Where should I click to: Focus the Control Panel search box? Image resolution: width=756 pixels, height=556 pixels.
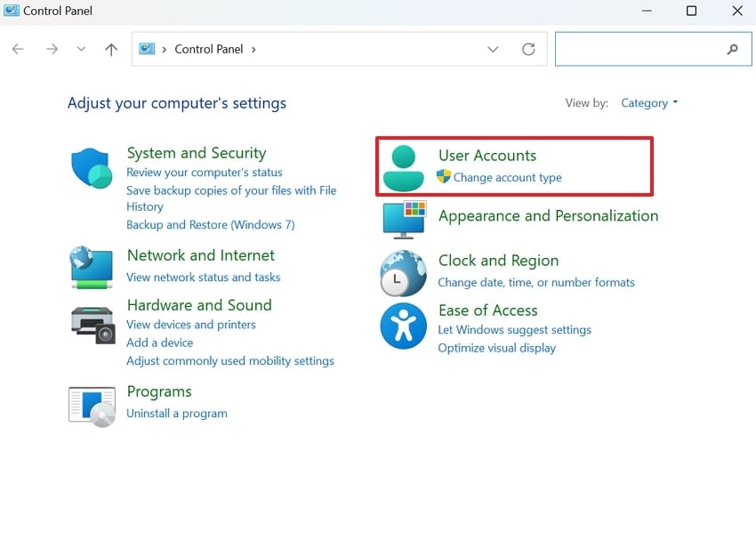[x=654, y=49]
